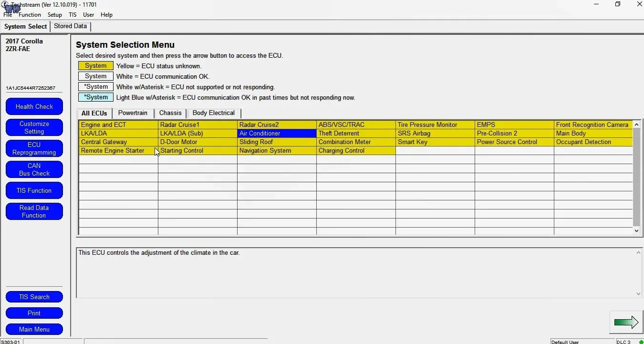This screenshot has height=344, width=644.
Task: Click description box scroll-down arrow
Action: (639, 294)
